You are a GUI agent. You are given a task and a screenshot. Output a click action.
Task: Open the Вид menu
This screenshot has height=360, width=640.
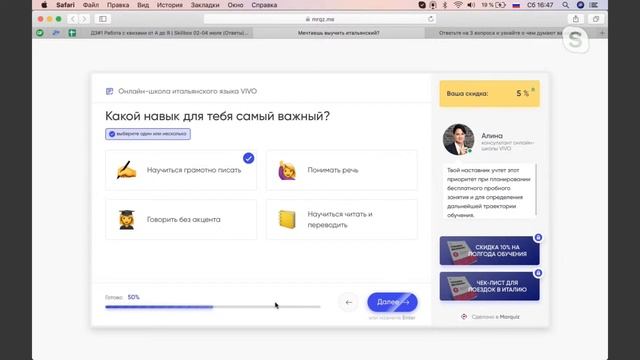[143, 5]
